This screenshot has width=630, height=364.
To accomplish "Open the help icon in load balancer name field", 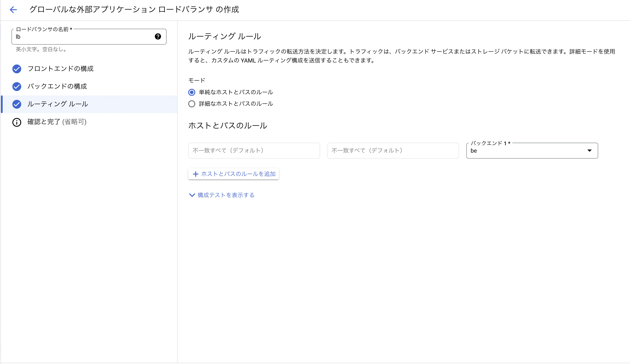I will (x=158, y=36).
